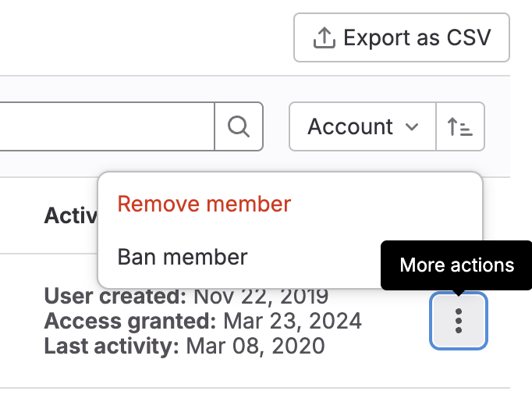Click the upload icon beside Export as CSV
Image resolution: width=532 pixels, height=409 pixels.
pos(323,37)
